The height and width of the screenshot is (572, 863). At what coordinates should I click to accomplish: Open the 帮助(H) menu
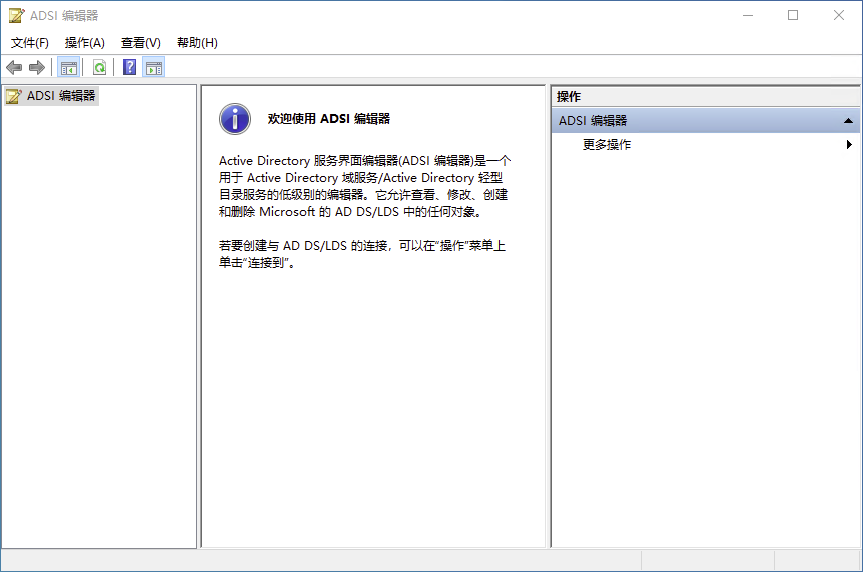point(198,43)
